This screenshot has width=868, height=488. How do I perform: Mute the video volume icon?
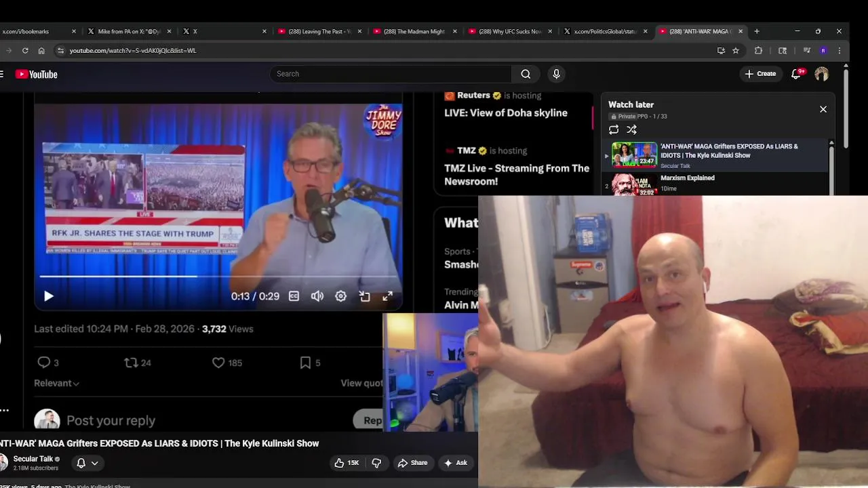(317, 296)
